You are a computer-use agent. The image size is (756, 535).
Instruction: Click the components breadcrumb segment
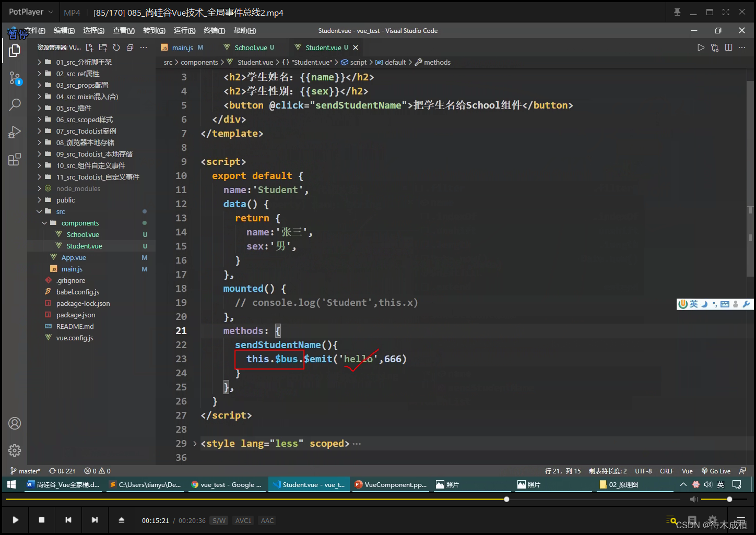click(x=199, y=62)
